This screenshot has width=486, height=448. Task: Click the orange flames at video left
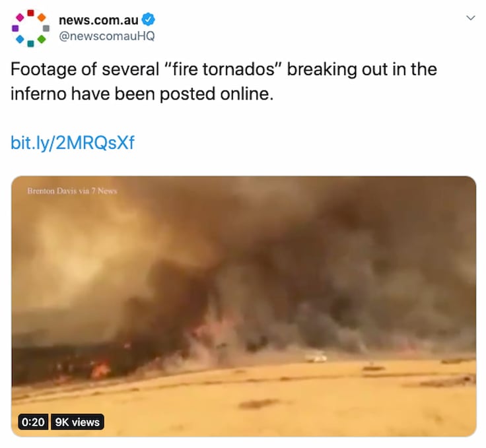(100, 370)
